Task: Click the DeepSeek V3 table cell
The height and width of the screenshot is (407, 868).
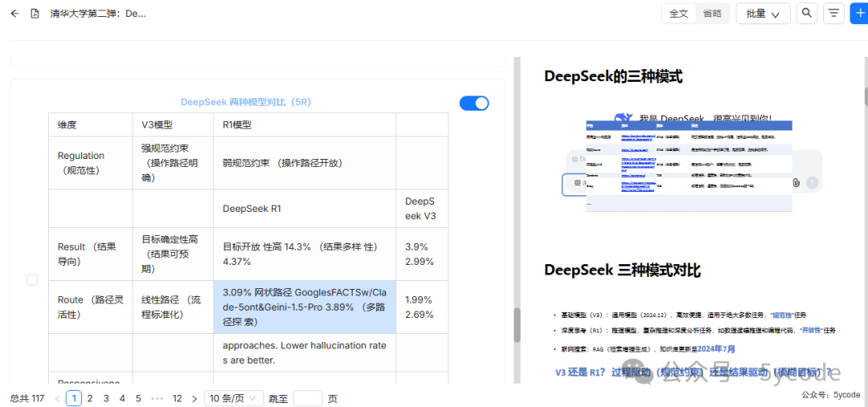Action: tap(422, 209)
